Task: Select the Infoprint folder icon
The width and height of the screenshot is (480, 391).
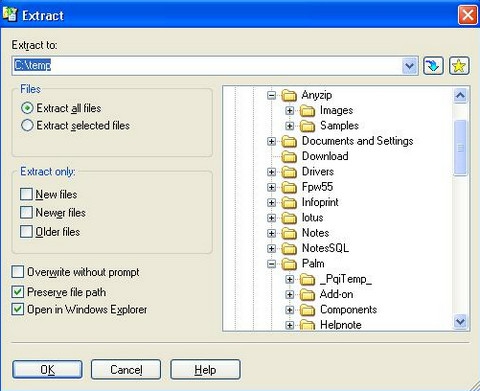Action: coord(289,203)
